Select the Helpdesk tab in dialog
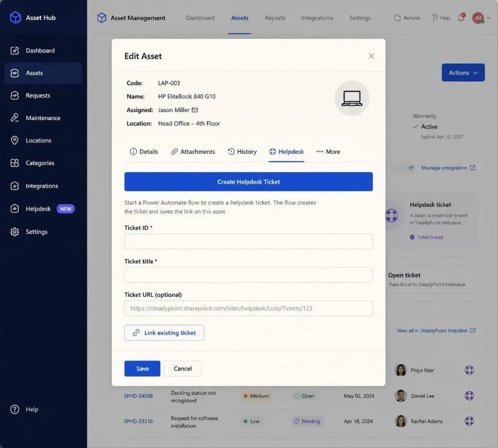The image size is (498, 448). (x=286, y=152)
